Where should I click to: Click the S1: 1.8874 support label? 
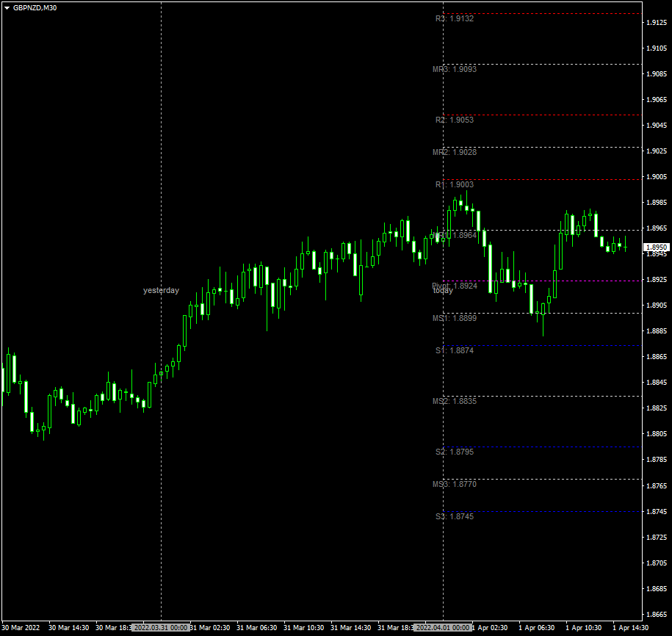[454, 351]
